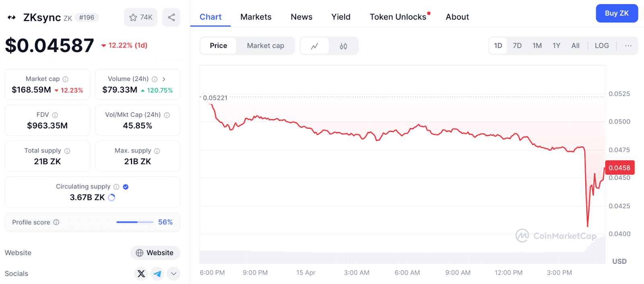Click the Buy ZK button

pyautogui.click(x=616, y=13)
